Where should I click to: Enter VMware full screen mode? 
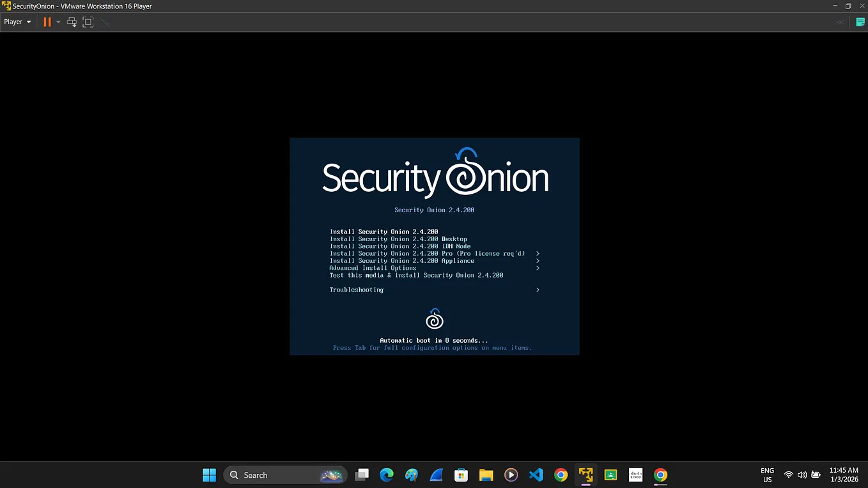click(x=88, y=22)
